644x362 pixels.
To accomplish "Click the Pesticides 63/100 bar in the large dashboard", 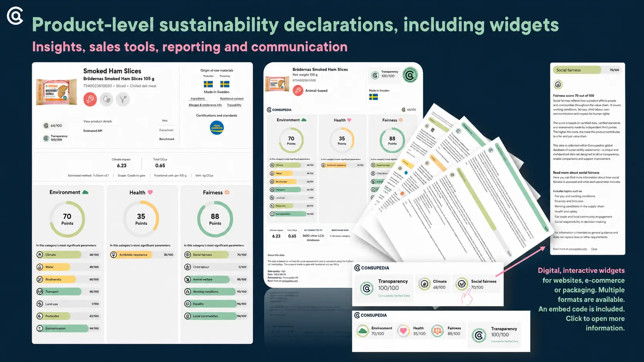I will [68, 316].
